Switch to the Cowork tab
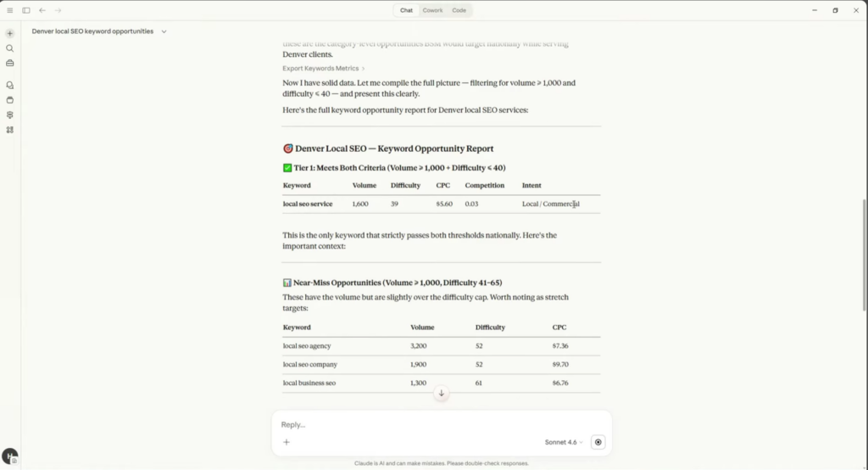Viewport: 868px width, 470px height. pos(432,10)
